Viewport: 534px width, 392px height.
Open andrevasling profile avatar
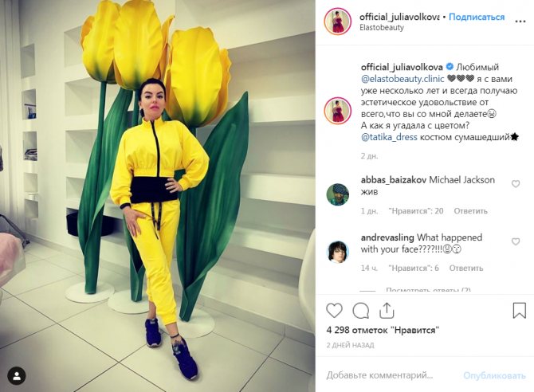337,252
